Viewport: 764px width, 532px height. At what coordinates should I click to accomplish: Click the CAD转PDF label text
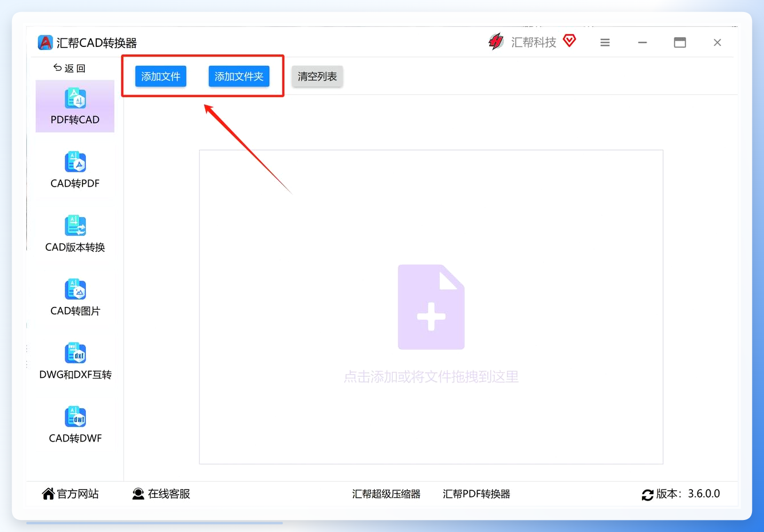click(x=75, y=183)
